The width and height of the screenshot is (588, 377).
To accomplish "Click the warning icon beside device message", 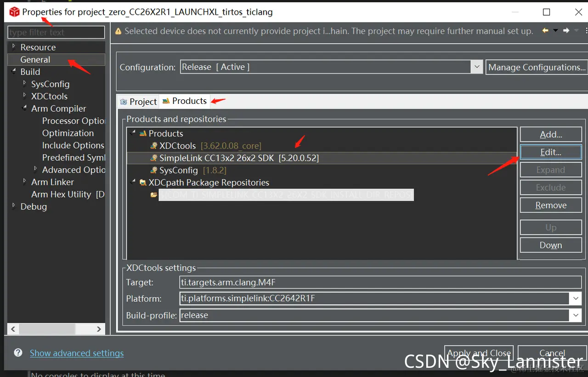I will [119, 31].
